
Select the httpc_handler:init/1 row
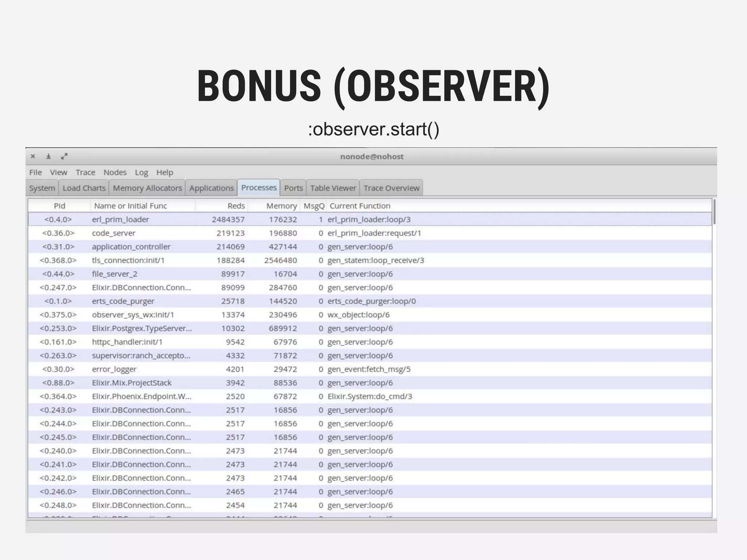[x=370, y=342]
